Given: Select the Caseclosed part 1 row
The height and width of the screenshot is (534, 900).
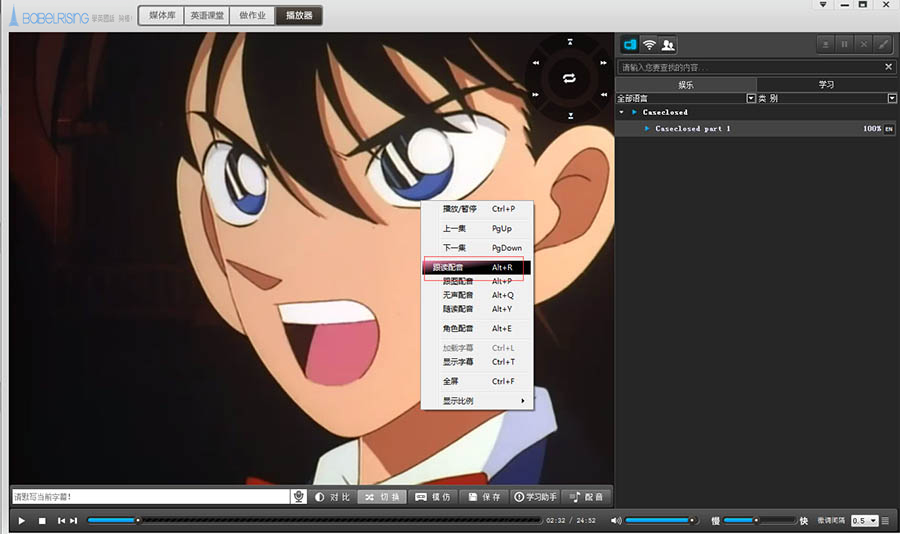Looking at the screenshot, I should click(756, 129).
